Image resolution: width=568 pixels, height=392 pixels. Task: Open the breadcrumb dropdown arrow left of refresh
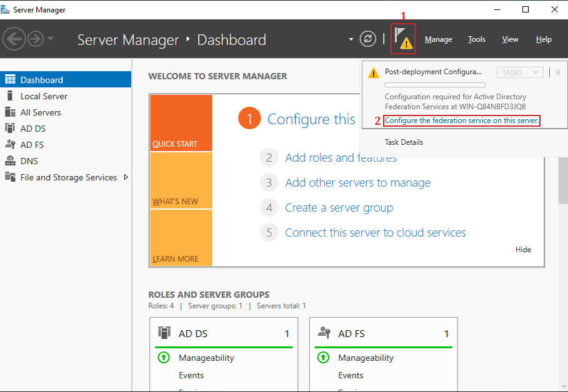tap(351, 39)
